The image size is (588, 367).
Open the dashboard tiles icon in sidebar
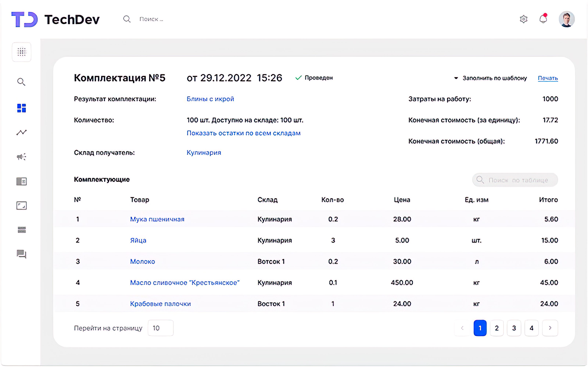point(21,108)
